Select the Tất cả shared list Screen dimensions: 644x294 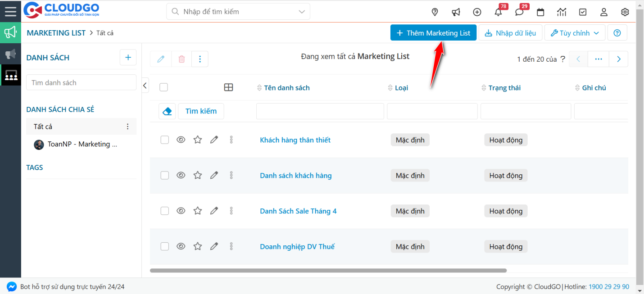coord(43,127)
